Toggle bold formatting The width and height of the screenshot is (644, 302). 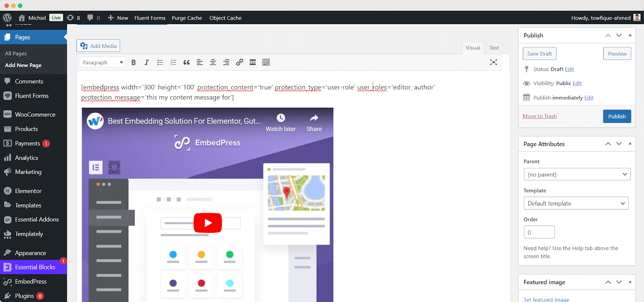(x=134, y=62)
